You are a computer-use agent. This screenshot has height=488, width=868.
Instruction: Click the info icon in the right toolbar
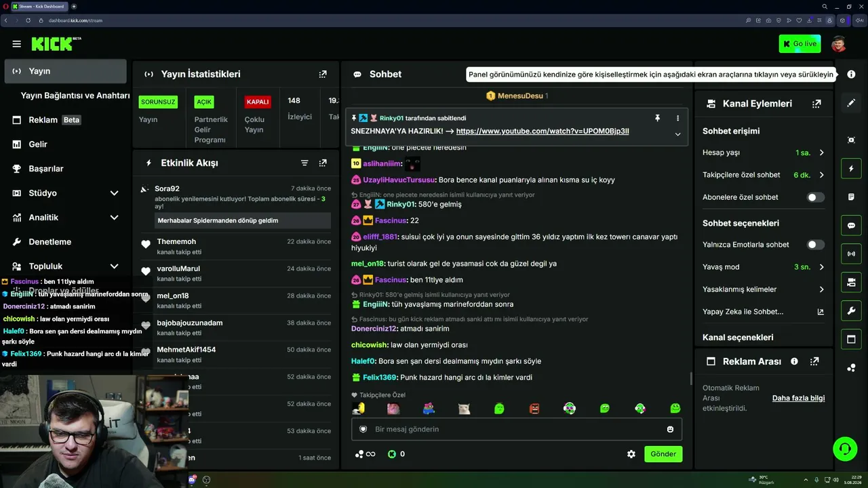(x=851, y=75)
